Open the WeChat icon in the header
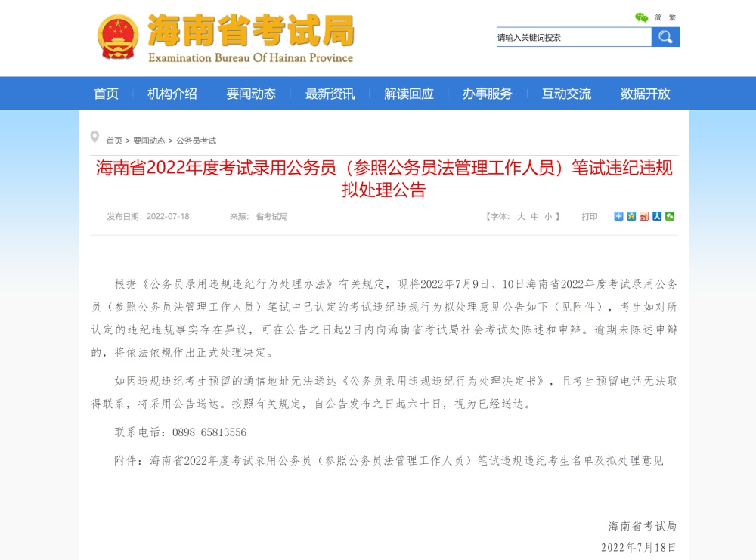The image size is (756, 560). tap(641, 17)
